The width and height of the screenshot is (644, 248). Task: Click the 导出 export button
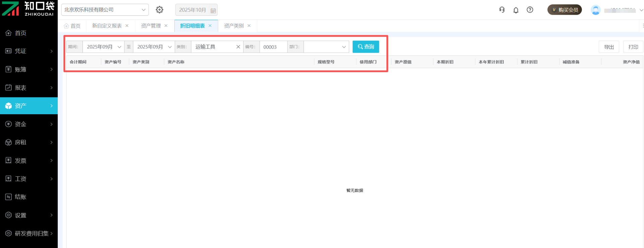[609, 47]
